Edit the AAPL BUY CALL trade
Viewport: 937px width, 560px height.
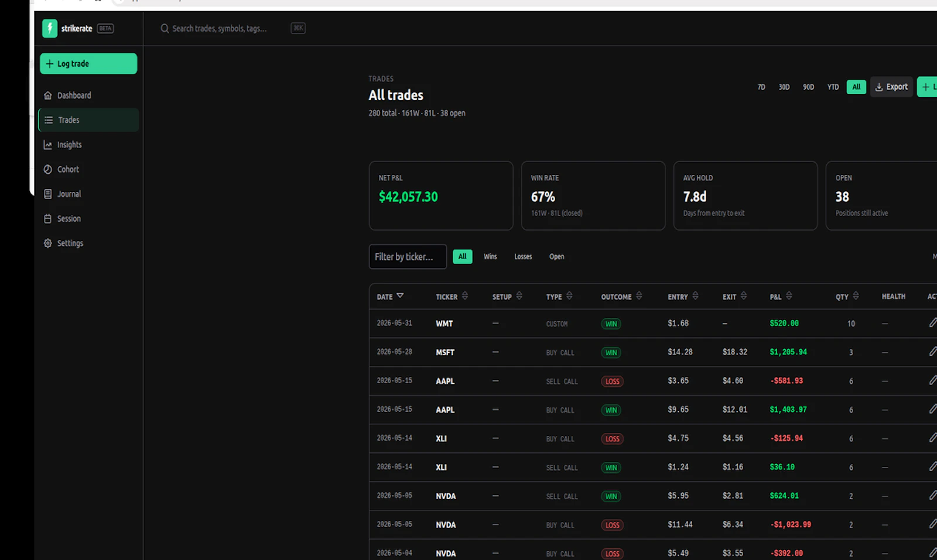tap(933, 409)
